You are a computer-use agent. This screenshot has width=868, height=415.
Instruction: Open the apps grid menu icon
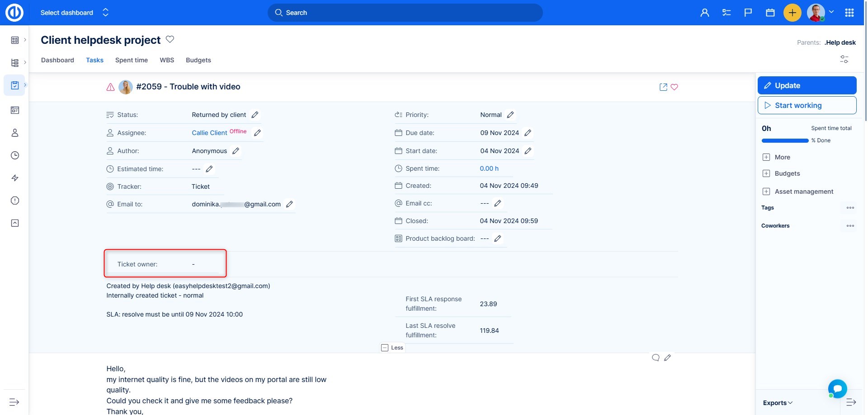[x=849, y=13]
